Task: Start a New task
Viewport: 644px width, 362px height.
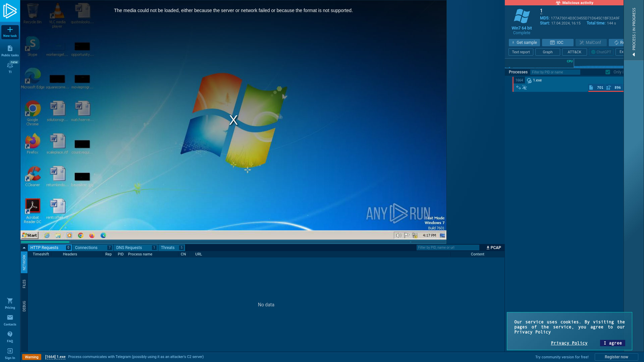Action: coord(10,32)
